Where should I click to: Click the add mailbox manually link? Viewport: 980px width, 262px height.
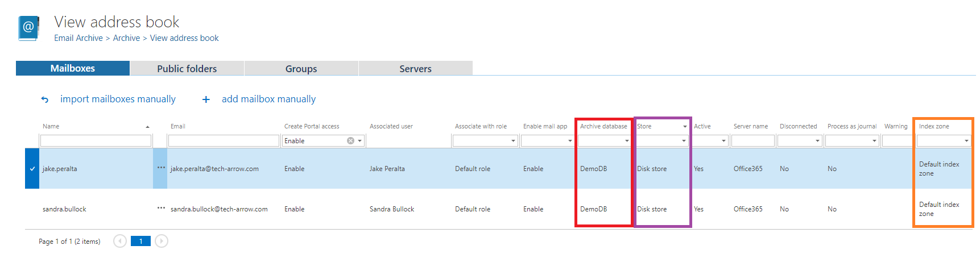coord(268,99)
